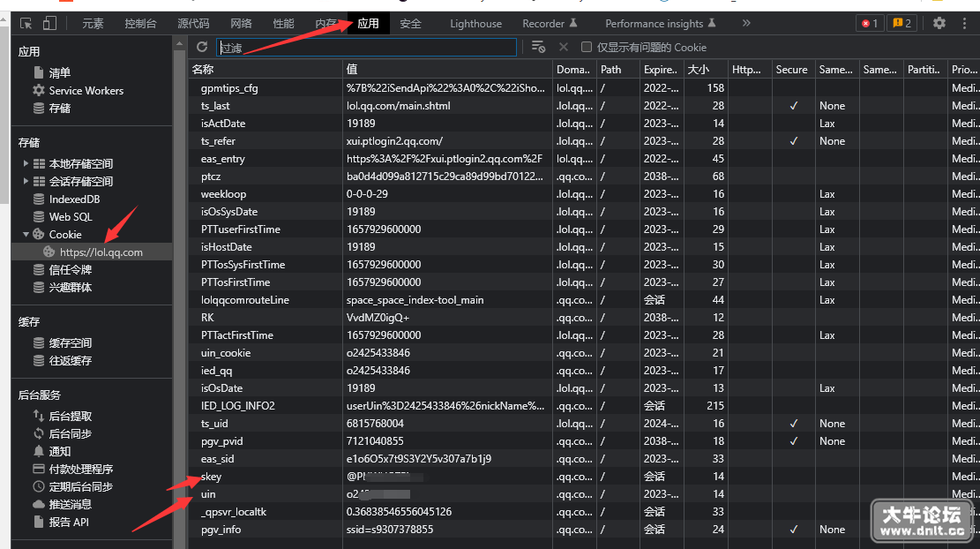The width and height of the screenshot is (980, 549).
Task: Show the warnings count badge
Action: point(901,23)
